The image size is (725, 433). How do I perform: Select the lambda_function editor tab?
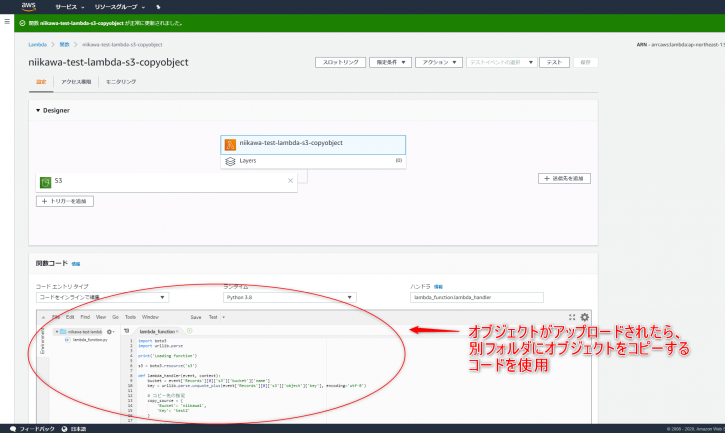click(157, 331)
